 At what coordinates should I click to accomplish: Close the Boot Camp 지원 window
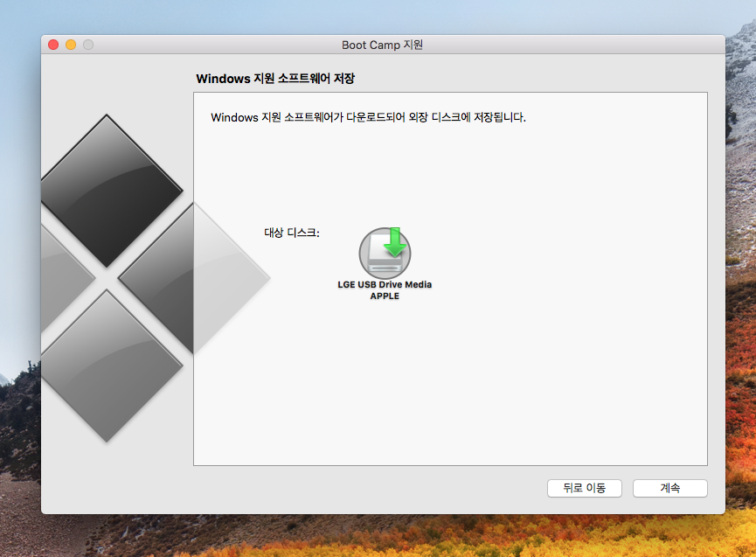coord(53,45)
